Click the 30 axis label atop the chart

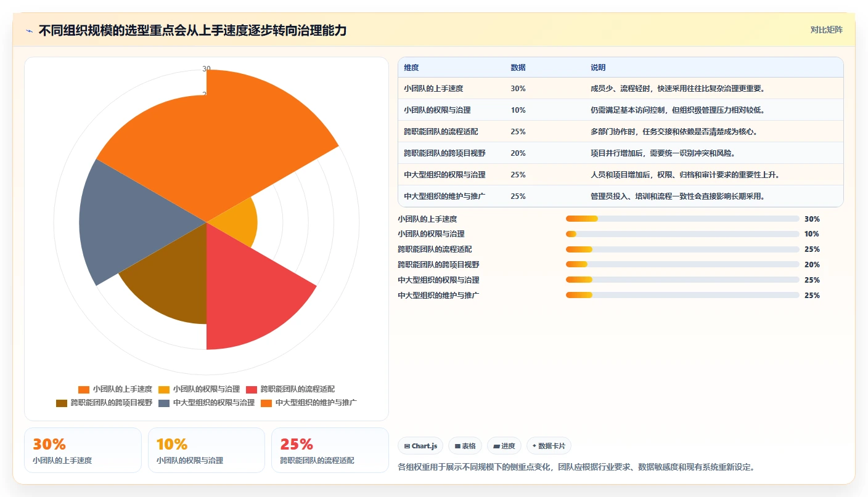coord(207,69)
